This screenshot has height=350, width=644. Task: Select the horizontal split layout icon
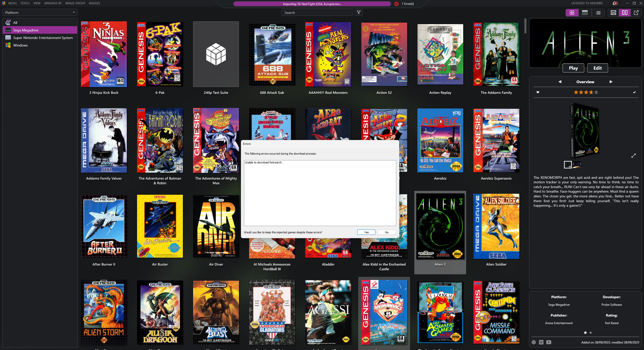click(x=613, y=13)
